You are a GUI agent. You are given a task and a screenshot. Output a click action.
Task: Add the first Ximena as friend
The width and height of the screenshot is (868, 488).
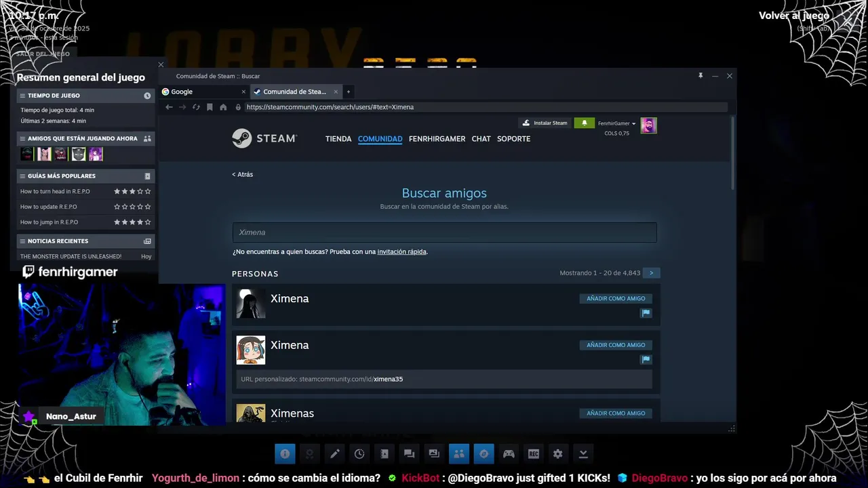[616, 298]
